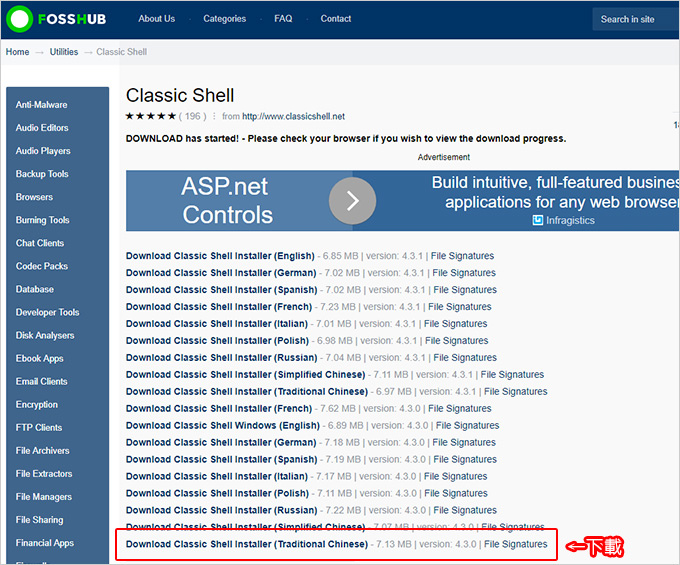Open File Signatures for Russian 4.3.1
The height and width of the screenshot is (565, 680).
click(x=465, y=357)
